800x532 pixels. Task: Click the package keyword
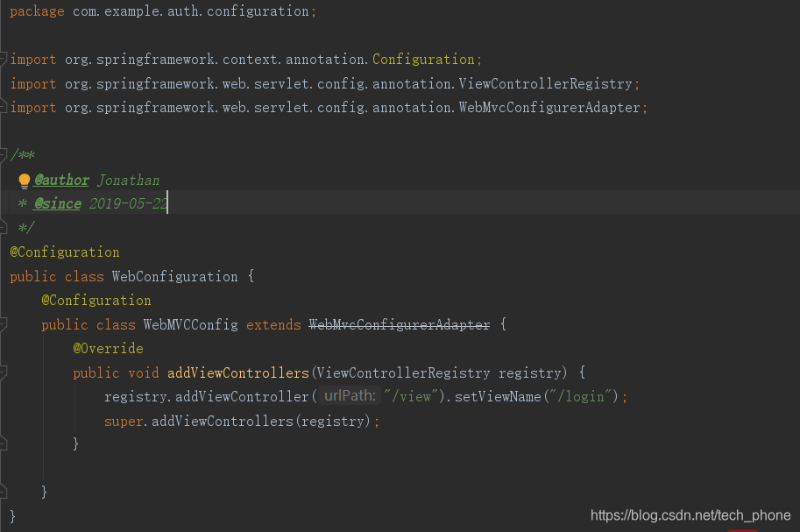pyautogui.click(x=38, y=11)
